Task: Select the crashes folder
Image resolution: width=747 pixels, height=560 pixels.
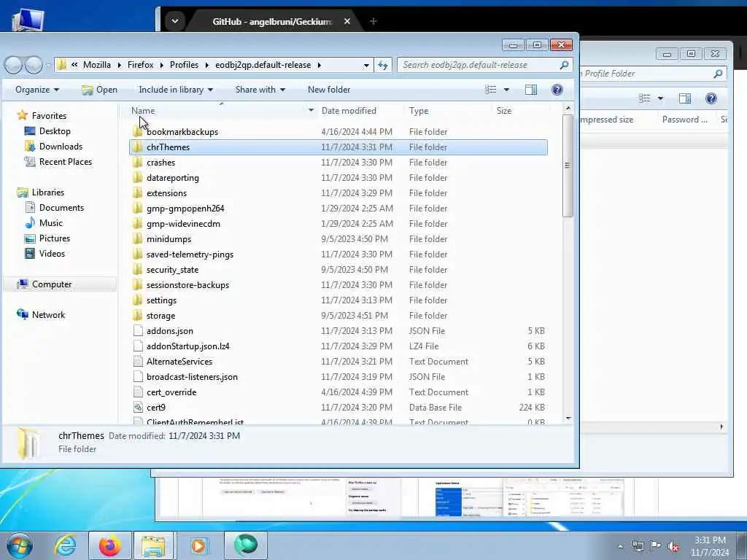Action: pyautogui.click(x=160, y=163)
